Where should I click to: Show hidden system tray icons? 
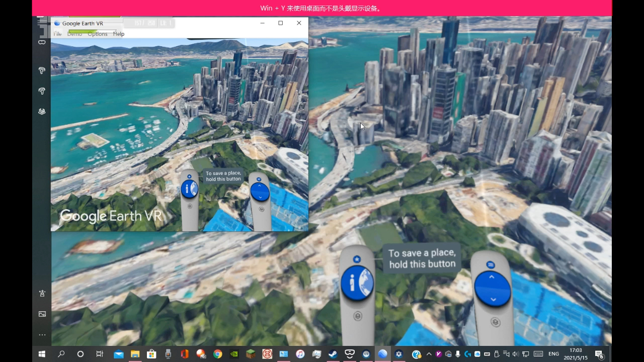tap(429, 354)
